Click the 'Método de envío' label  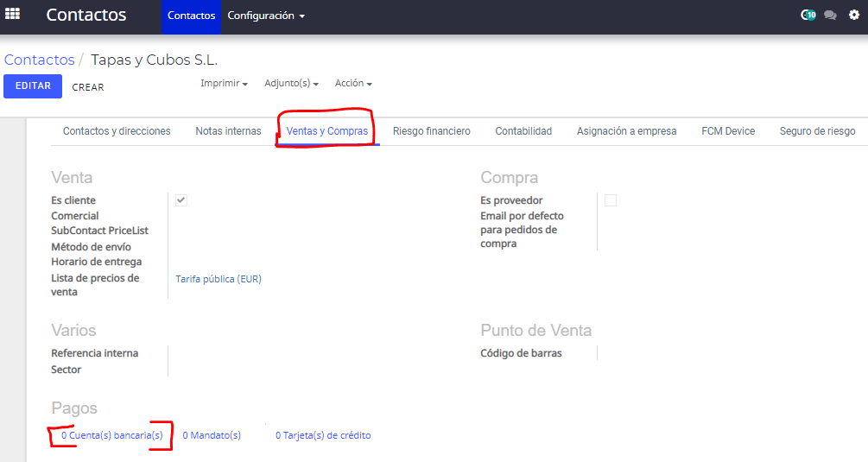pos(92,247)
